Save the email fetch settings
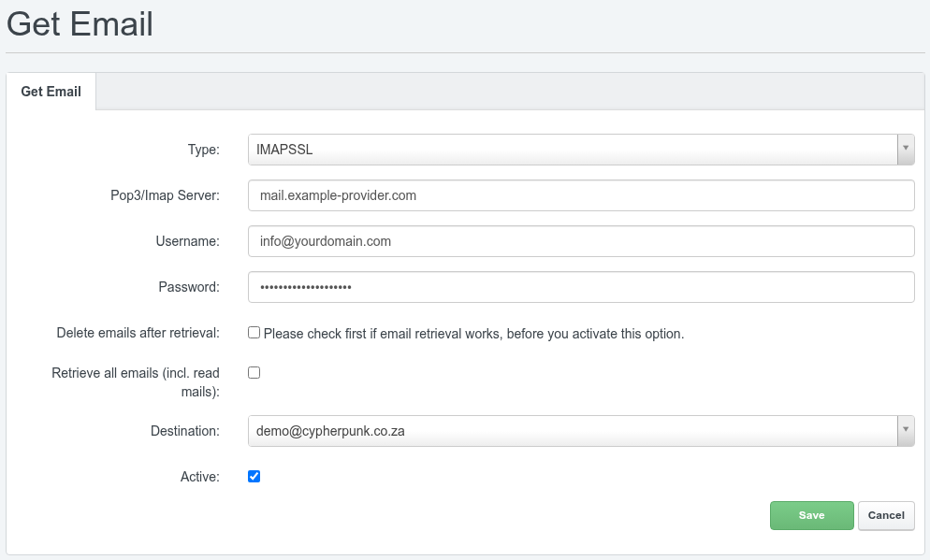Viewport: 930px width, 560px height. tap(811, 515)
